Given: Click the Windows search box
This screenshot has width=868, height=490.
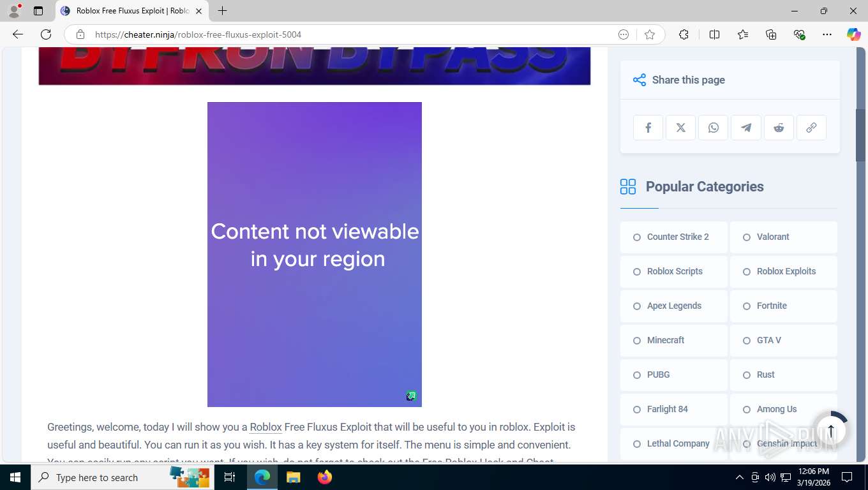Looking at the screenshot, I should pos(121,477).
